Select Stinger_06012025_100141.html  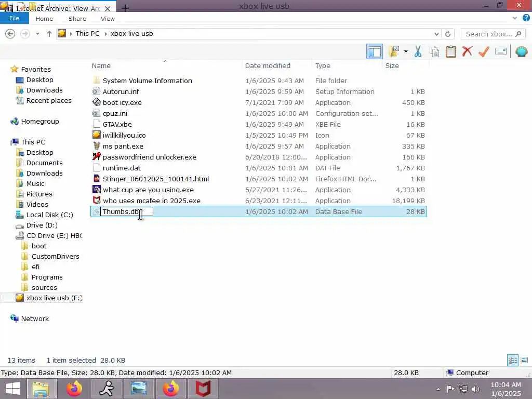click(156, 179)
